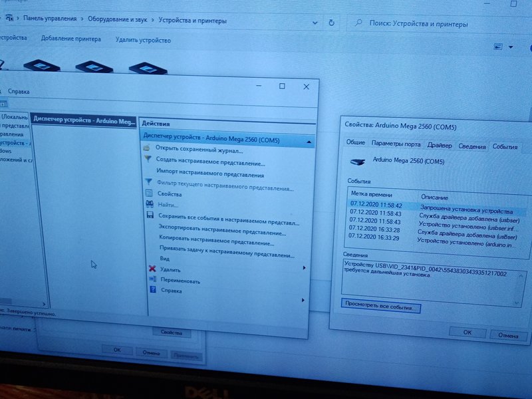Click the open saved log folder icon
This screenshot has height=399, width=532.
click(x=147, y=148)
